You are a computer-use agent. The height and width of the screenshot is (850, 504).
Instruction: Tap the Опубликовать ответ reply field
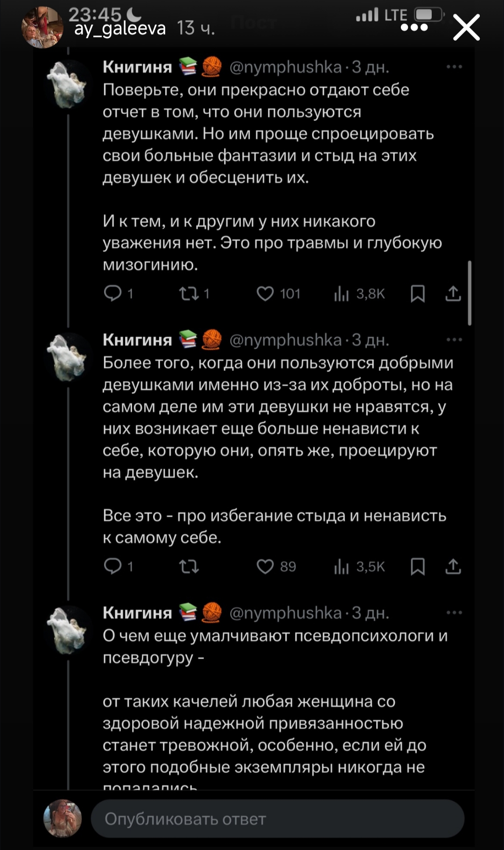click(277, 819)
